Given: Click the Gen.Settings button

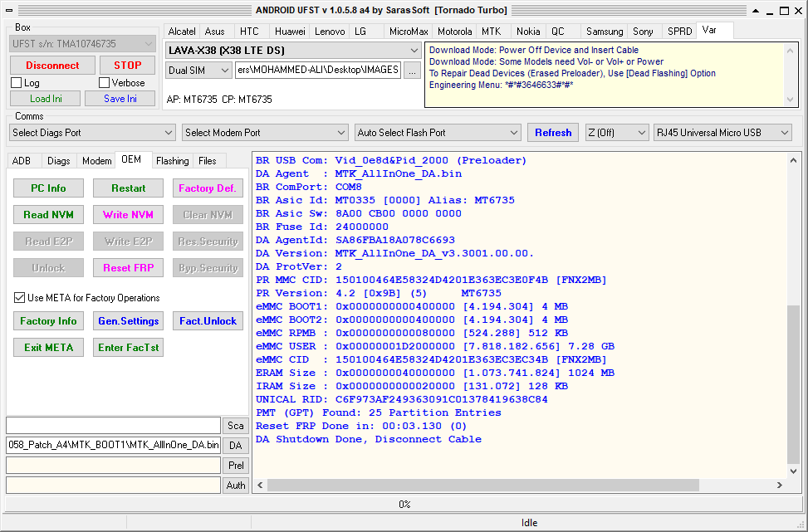Looking at the screenshot, I should tap(129, 321).
